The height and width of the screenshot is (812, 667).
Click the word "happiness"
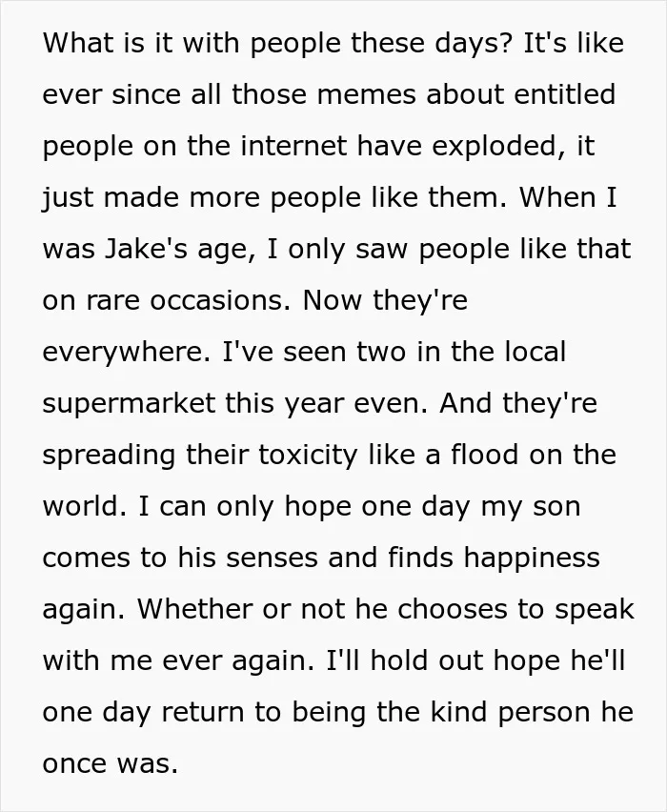532,558
